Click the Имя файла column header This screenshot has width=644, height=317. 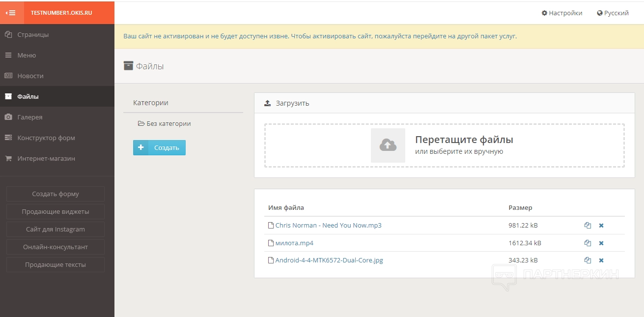[x=286, y=208]
